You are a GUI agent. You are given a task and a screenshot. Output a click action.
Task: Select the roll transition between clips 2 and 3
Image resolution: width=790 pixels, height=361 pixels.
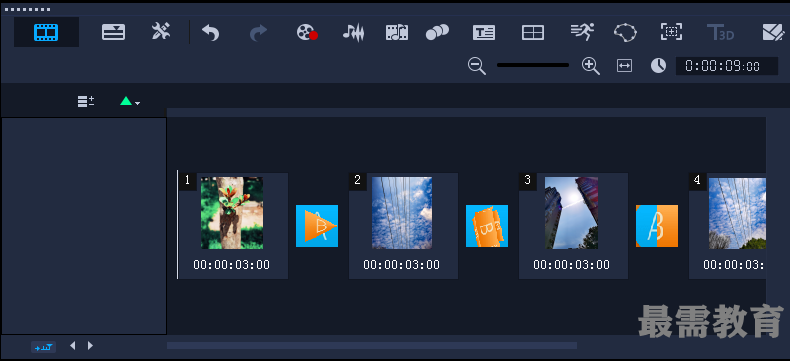[487, 226]
